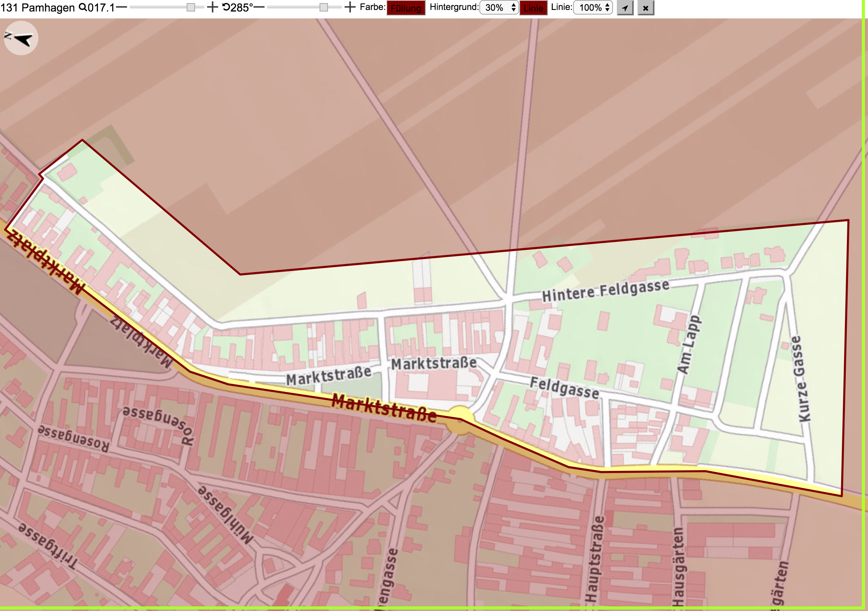Open the Linie 100% dropdown
The width and height of the screenshot is (868, 611).
593,8
